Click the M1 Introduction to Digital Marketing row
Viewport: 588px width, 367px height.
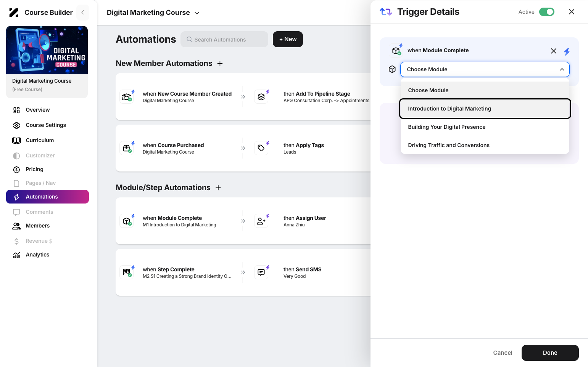click(179, 225)
